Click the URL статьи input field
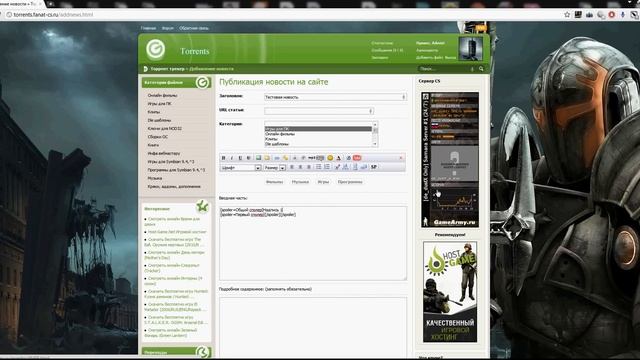The width and height of the screenshot is (640, 360). 319,111
